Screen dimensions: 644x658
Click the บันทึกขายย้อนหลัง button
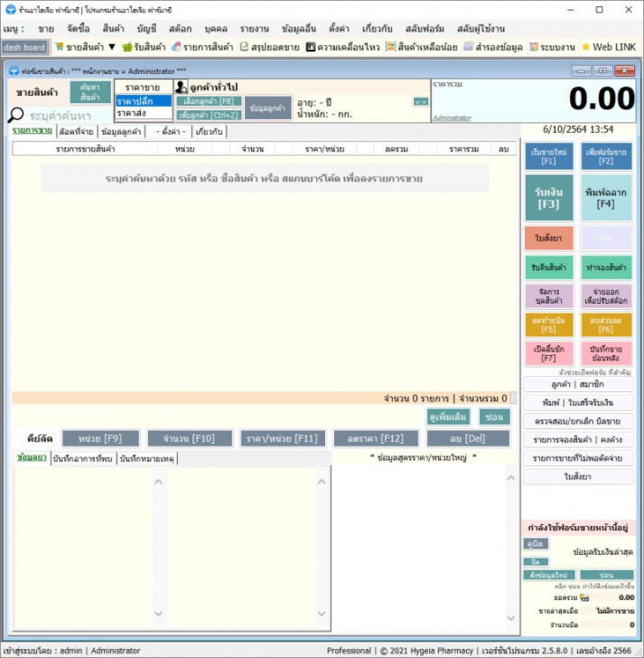(606, 353)
